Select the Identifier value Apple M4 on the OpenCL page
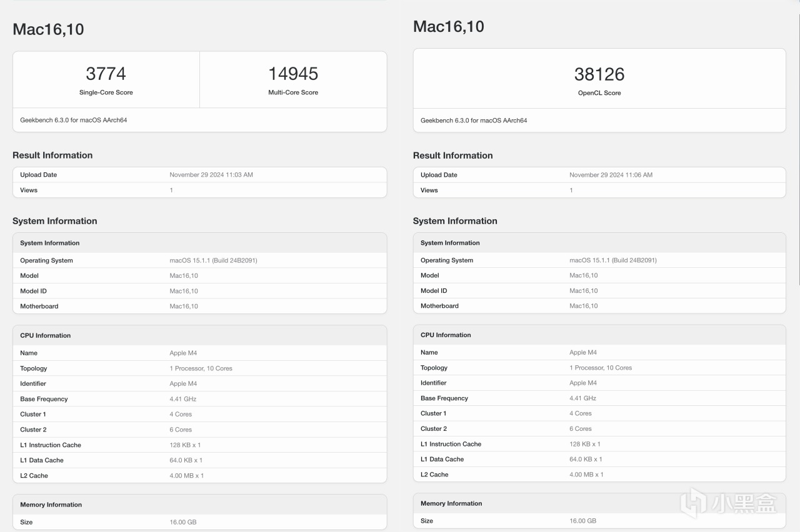This screenshot has height=532, width=800. (583, 383)
